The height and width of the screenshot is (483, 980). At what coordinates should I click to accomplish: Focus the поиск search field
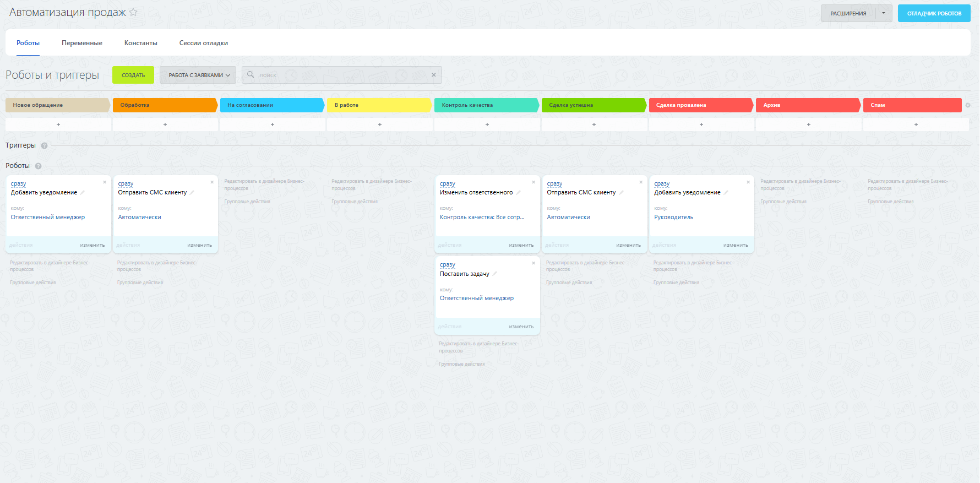click(x=342, y=75)
